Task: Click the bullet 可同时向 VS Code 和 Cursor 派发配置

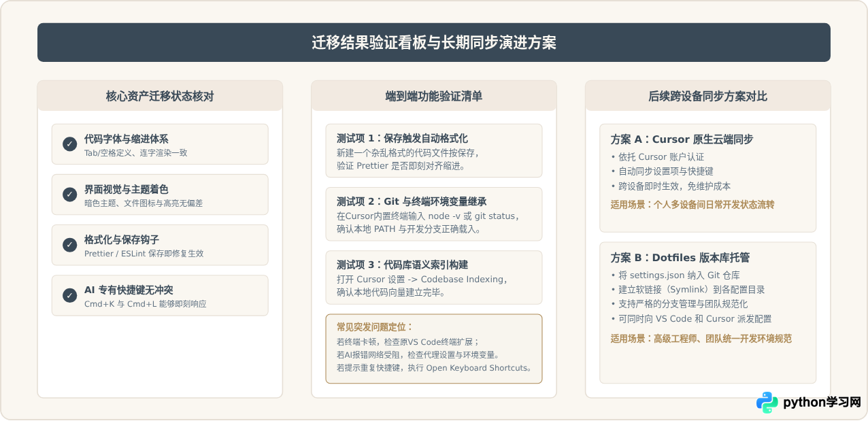Action: [x=691, y=318]
